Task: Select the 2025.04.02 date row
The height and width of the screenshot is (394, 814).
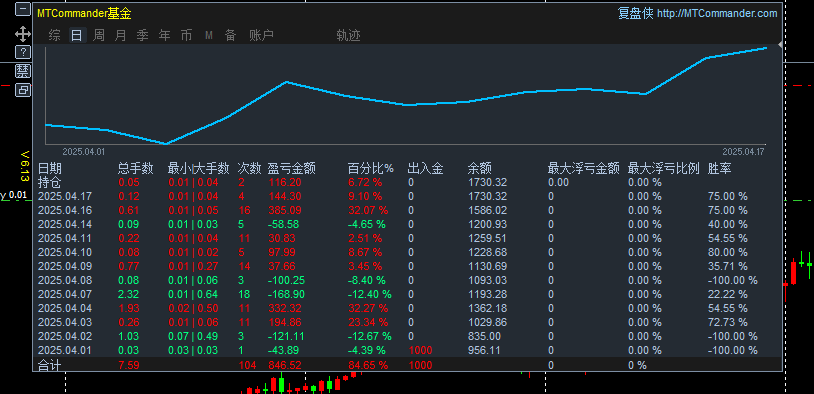Action: 65,336
